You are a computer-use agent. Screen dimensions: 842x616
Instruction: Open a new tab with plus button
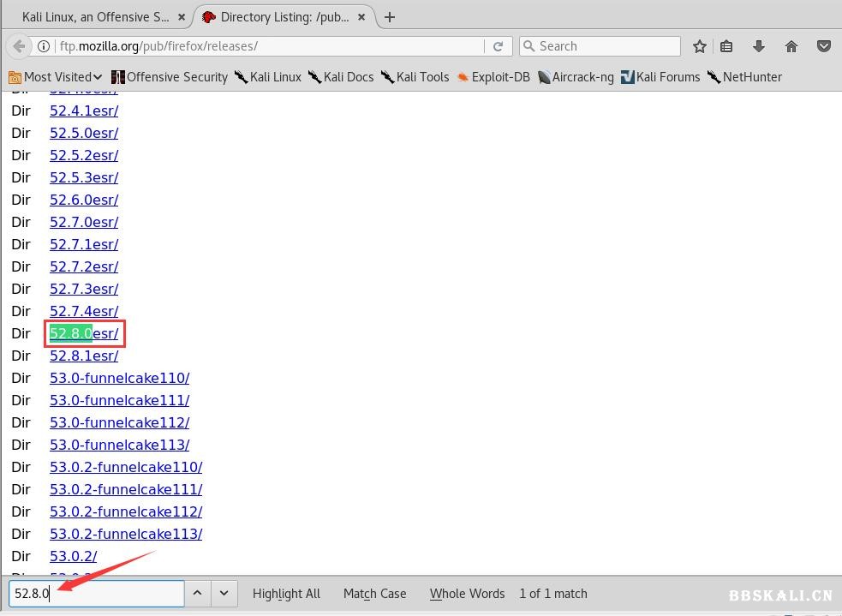390,17
